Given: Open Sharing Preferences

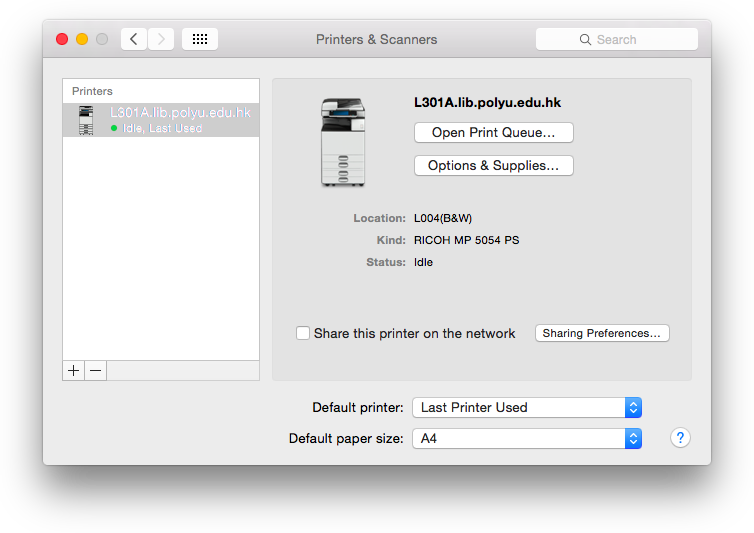Looking at the screenshot, I should tap(602, 333).
